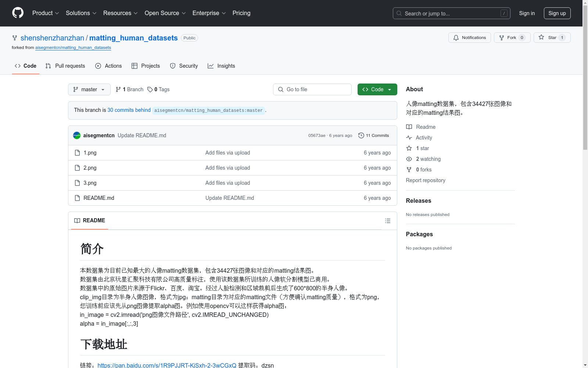Open the 30 commits behind link
The image size is (588, 368).
click(x=129, y=110)
